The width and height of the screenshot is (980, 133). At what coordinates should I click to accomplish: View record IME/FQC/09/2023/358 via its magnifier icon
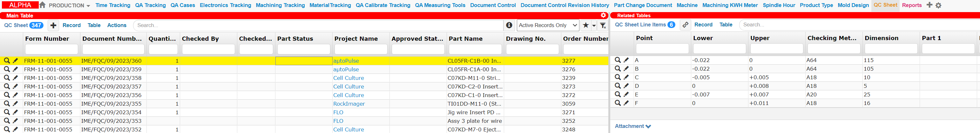click(6, 78)
